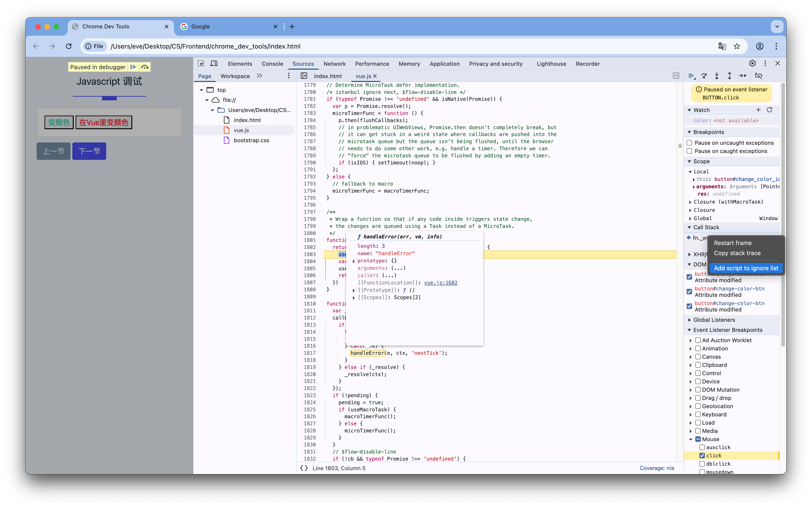Screen dimensions: 812x508
Task: Enable Pause on uncaught exceptions
Action: pyautogui.click(x=690, y=142)
